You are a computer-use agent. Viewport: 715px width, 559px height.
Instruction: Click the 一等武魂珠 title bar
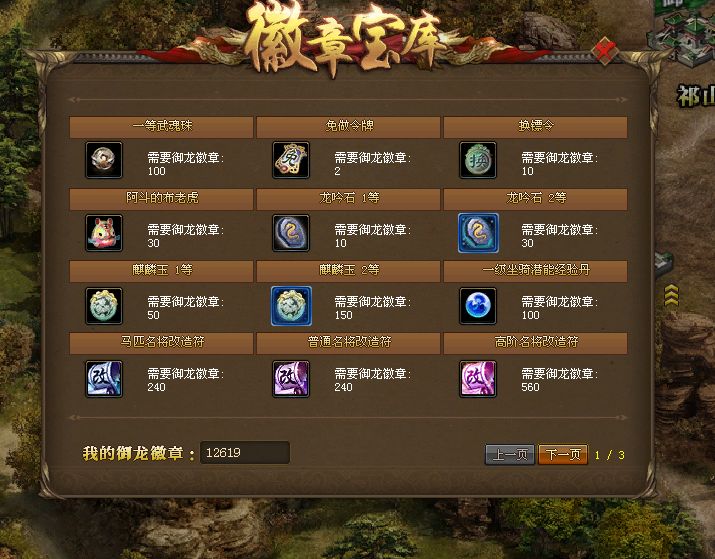[161, 126]
